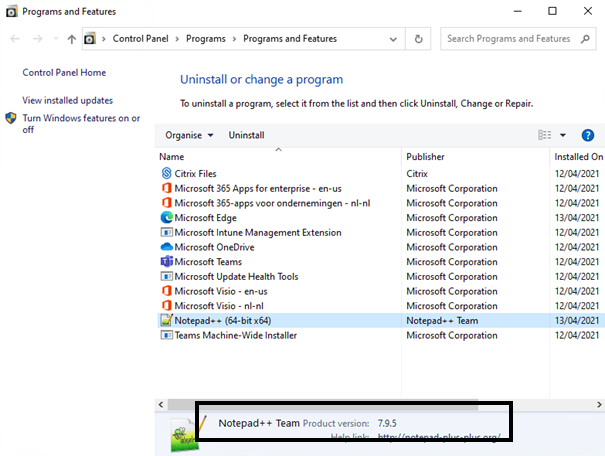Click the Programs breadcrumb

pyautogui.click(x=206, y=39)
